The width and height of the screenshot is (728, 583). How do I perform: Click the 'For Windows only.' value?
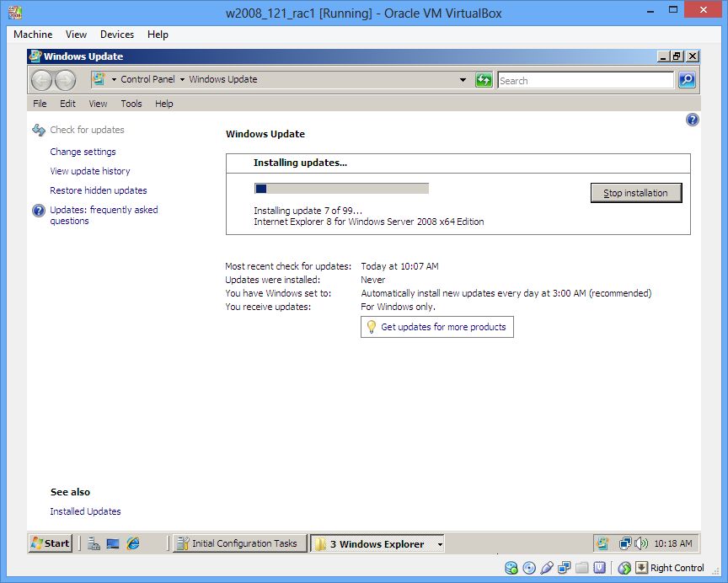(398, 307)
